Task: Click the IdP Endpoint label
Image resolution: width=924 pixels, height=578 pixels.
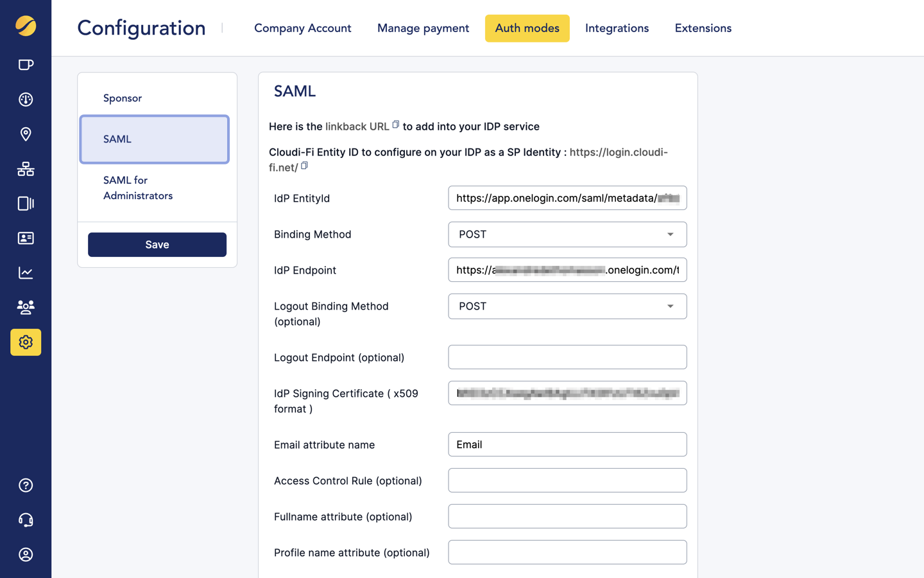Action: point(305,270)
